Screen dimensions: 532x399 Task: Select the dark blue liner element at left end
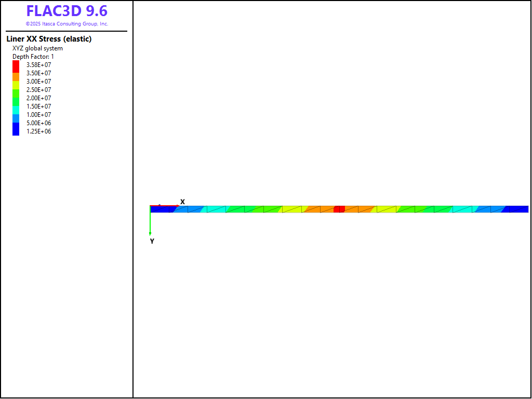(x=160, y=209)
